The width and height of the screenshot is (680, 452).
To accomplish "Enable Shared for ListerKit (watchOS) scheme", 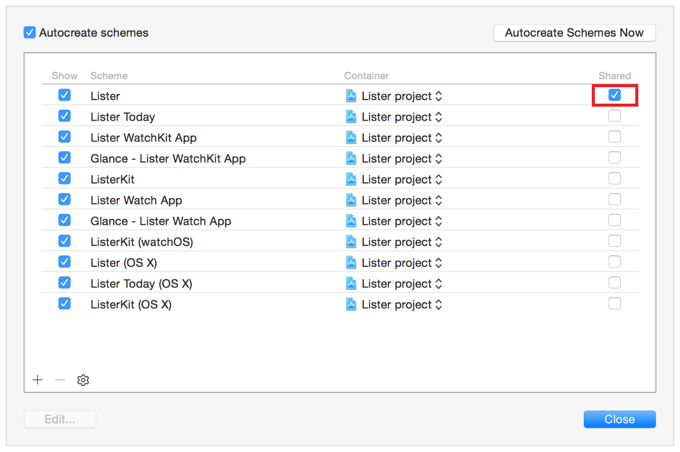I will click(x=615, y=241).
